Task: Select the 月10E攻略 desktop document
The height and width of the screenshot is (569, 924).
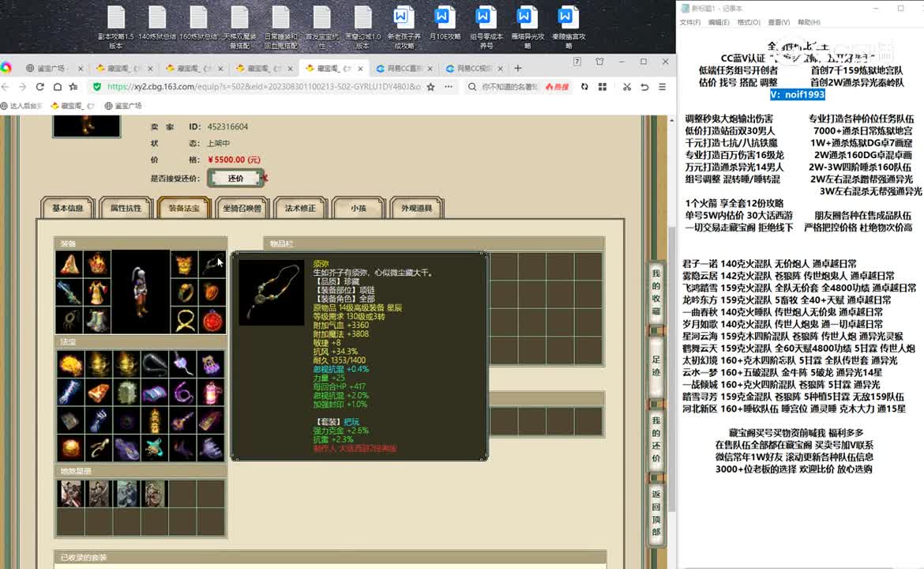Action: pyautogui.click(x=445, y=24)
